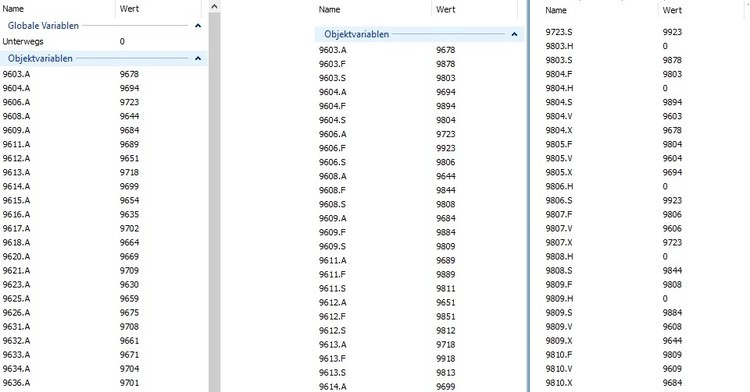Select variable 9613.S in middle panel
This screenshot has width=750, height=392.
pyautogui.click(x=419, y=373)
